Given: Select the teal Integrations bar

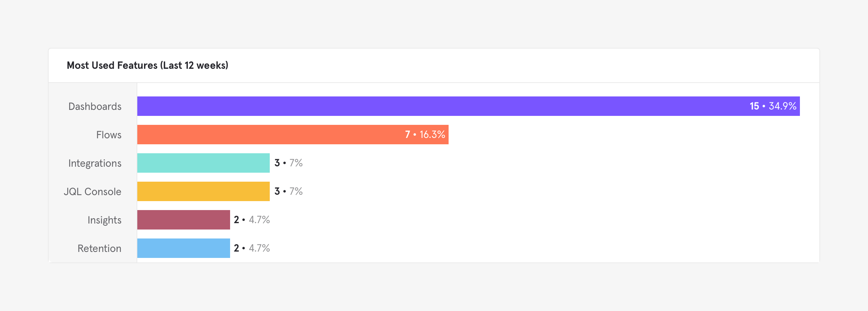Looking at the screenshot, I should (203, 163).
